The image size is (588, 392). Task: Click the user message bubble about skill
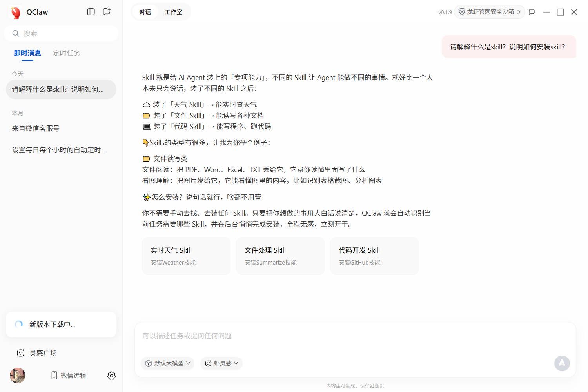pos(509,47)
